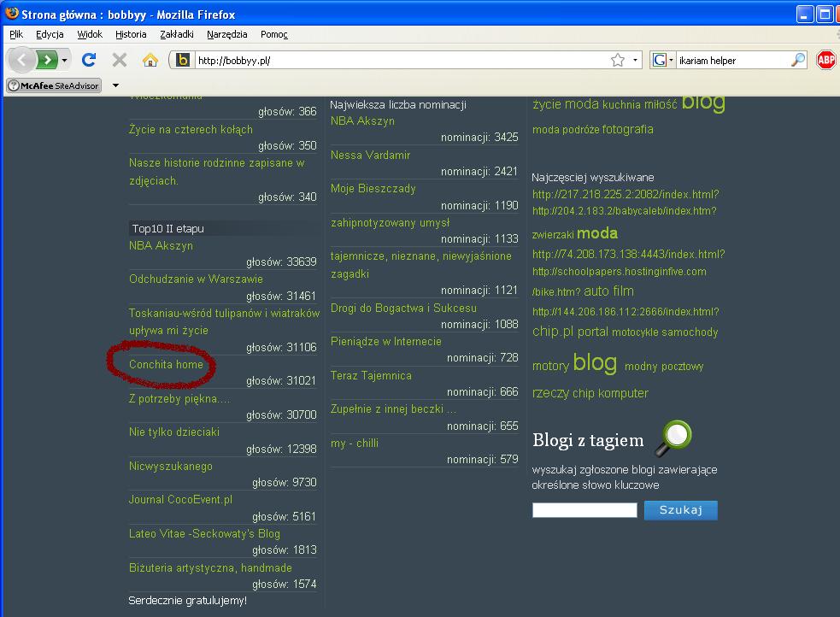Focus the URL address field
The image size is (840, 617).
(x=402, y=60)
